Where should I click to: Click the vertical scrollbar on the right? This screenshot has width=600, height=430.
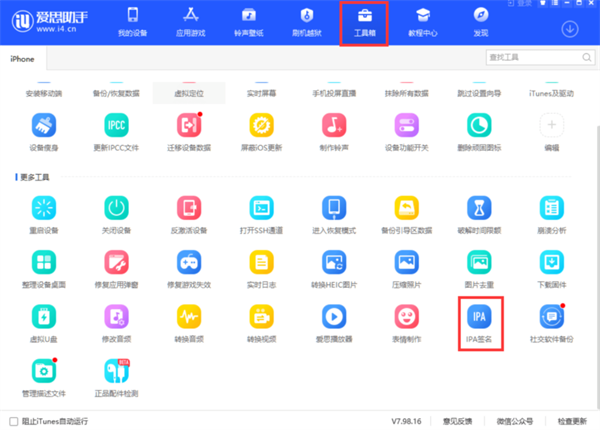click(x=598, y=268)
